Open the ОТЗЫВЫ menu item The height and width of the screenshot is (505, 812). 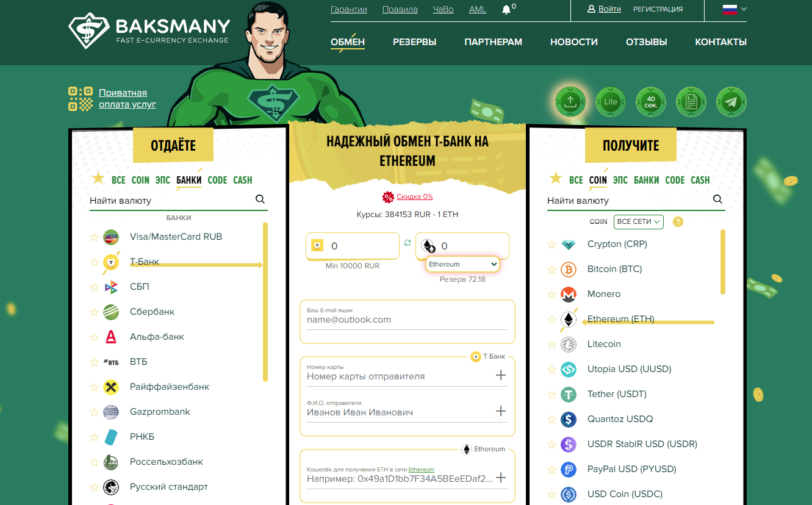pyautogui.click(x=647, y=42)
